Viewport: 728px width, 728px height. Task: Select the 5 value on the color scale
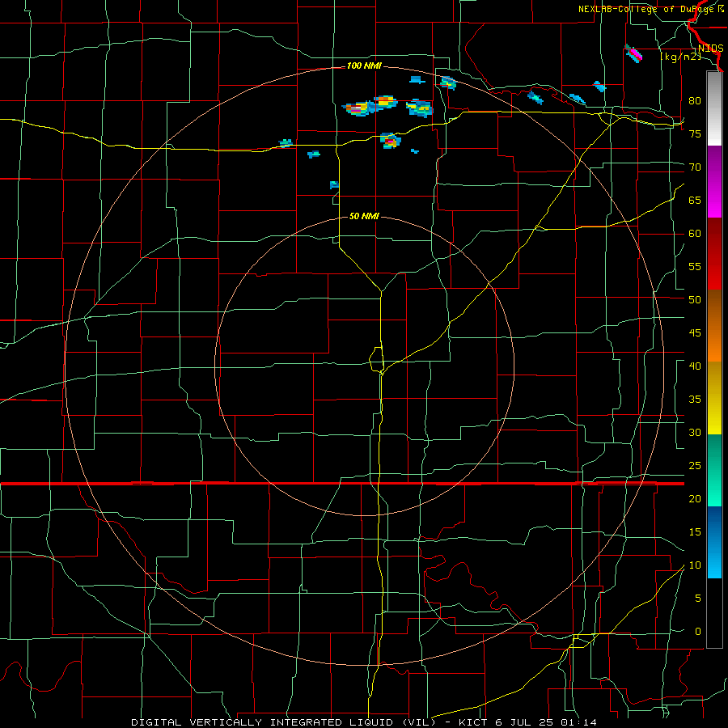(698, 599)
